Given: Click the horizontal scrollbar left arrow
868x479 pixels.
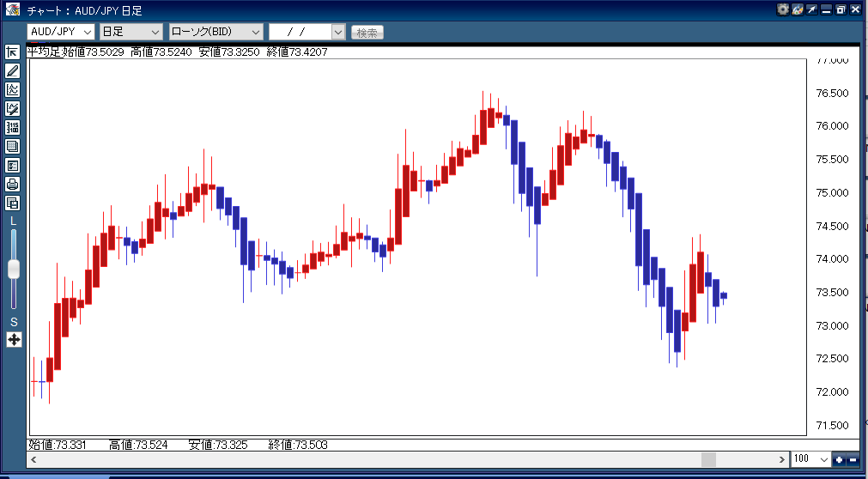Looking at the screenshot, I should (33, 459).
